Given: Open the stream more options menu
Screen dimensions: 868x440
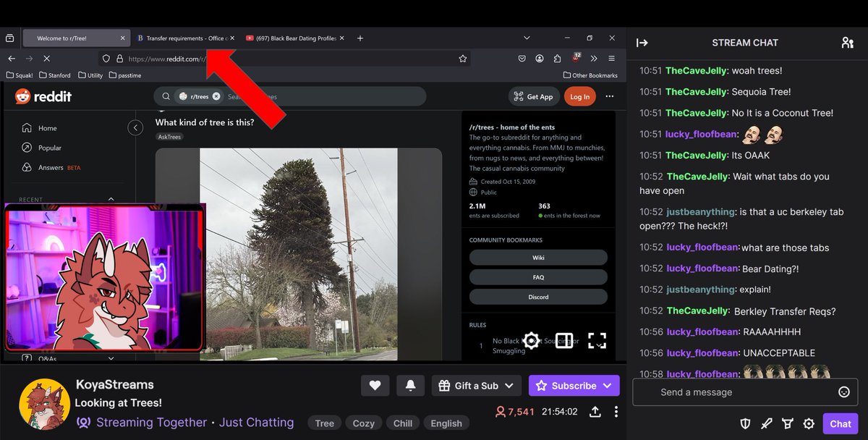Looking at the screenshot, I should 616,412.
